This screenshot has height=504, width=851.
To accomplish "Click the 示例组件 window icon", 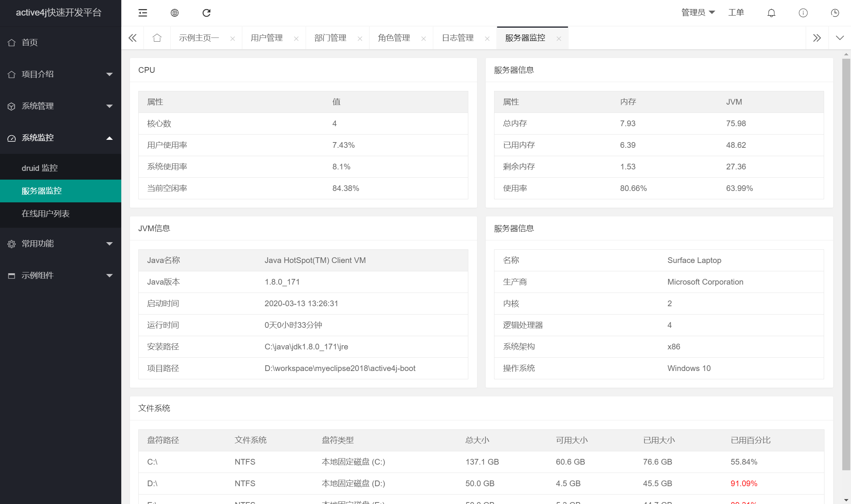I will pos(12,275).
